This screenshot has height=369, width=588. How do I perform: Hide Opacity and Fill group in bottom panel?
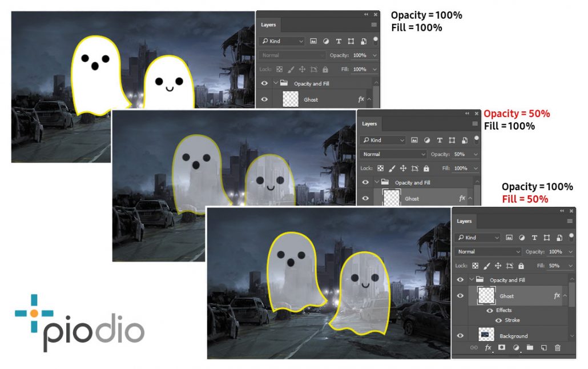[x=460, y=280]
